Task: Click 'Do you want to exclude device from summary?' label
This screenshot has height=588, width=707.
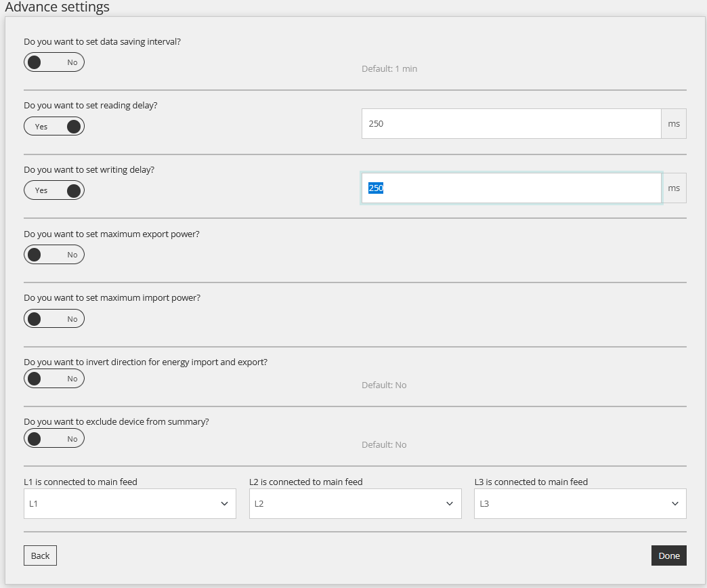Action: (x=116, y=421)
